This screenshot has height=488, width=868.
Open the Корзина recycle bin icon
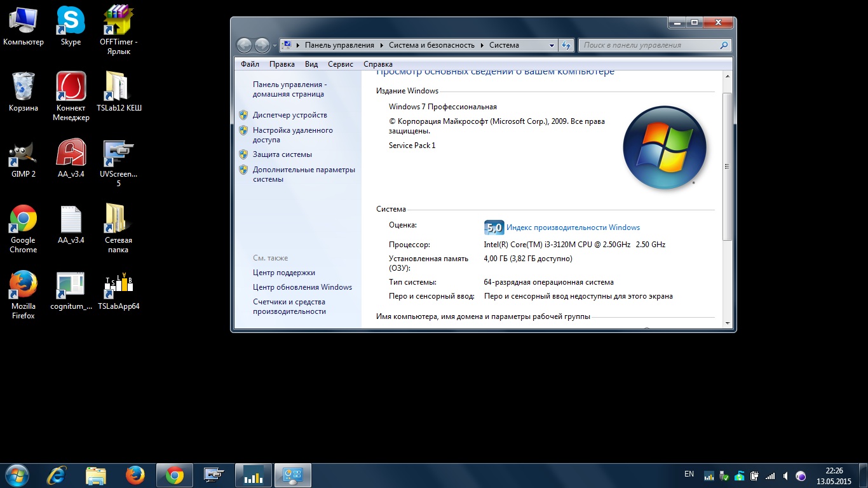pos(23,87)
